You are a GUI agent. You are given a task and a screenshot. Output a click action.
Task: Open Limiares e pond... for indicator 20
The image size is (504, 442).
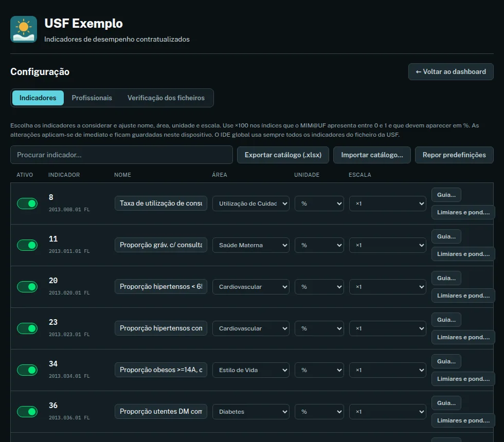click(x=463, y=296)
